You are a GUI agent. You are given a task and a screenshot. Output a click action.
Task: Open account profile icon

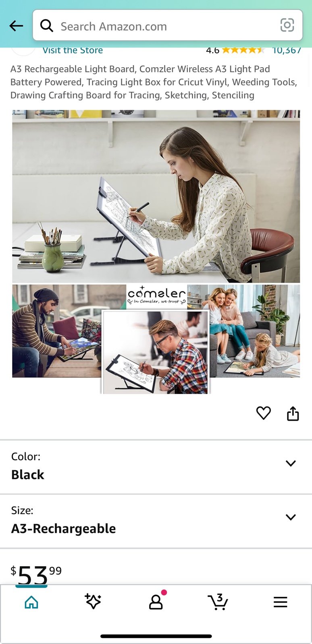point(156,601)
